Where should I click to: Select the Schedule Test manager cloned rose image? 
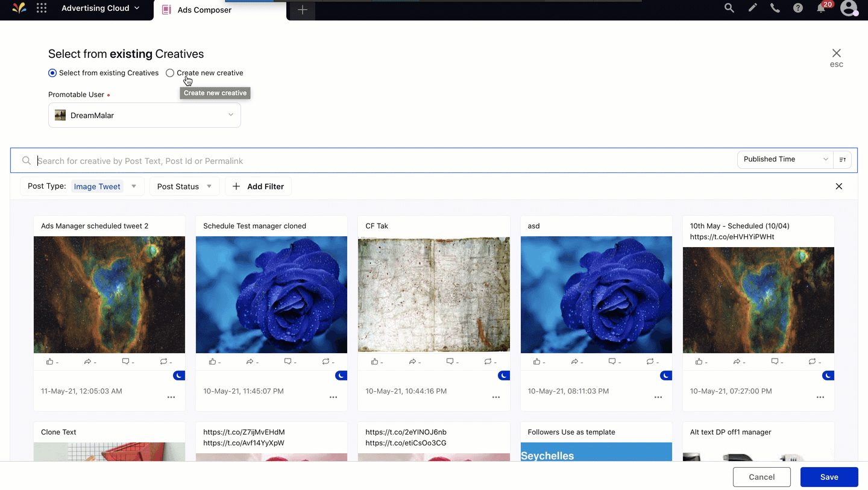click(x=271, y=295)
